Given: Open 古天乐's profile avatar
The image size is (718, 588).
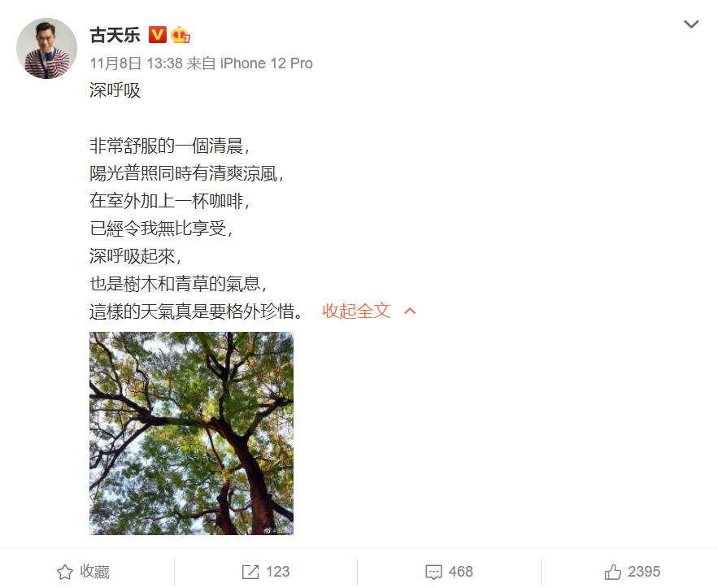Looking at the screenshot, I should [x=46, y=48].
